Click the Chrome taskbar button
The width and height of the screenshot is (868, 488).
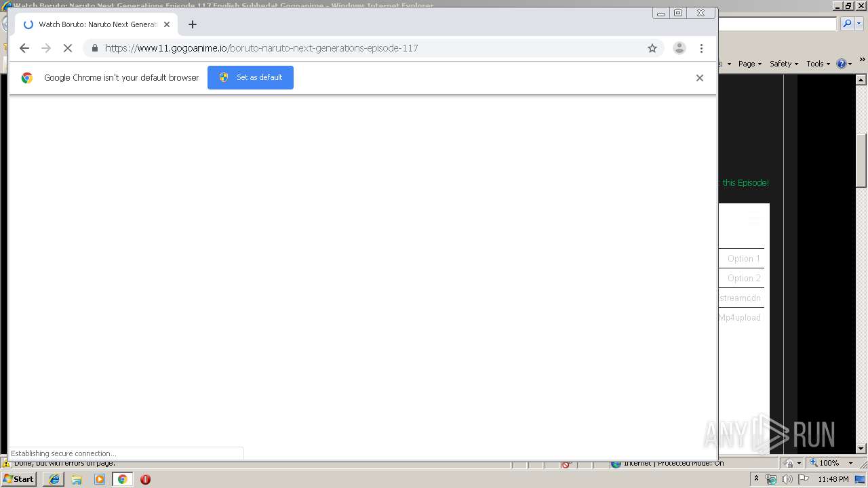(x=123, y=479)
